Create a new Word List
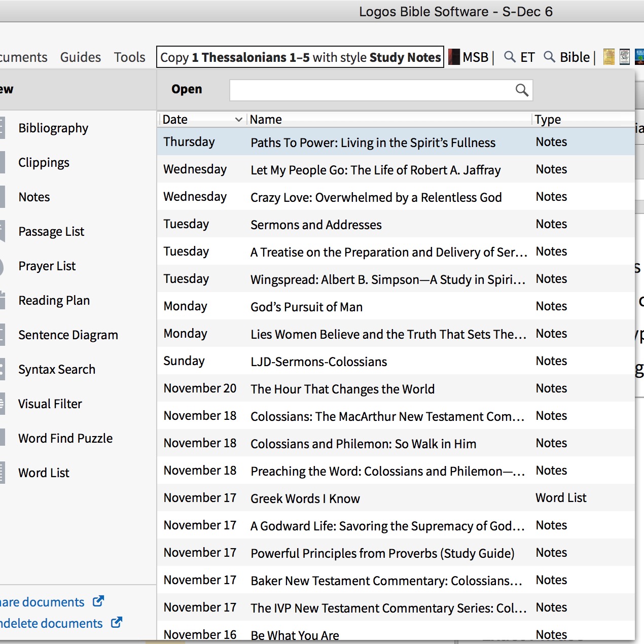 coord(44,473)
